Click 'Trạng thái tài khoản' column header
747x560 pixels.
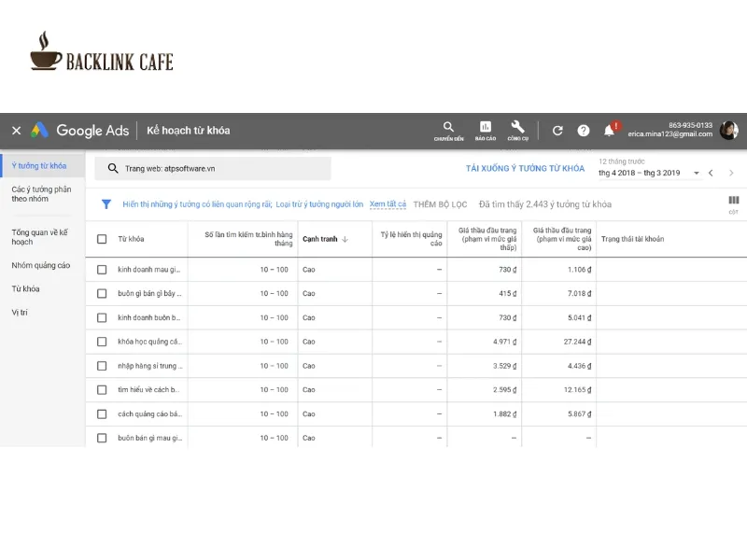tap(632, 239)
